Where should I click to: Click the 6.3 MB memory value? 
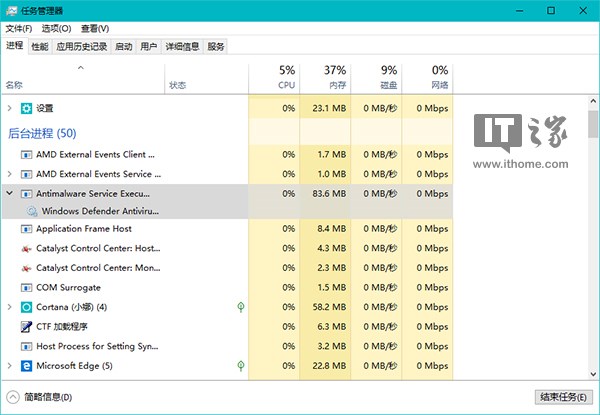click(331, 327)
